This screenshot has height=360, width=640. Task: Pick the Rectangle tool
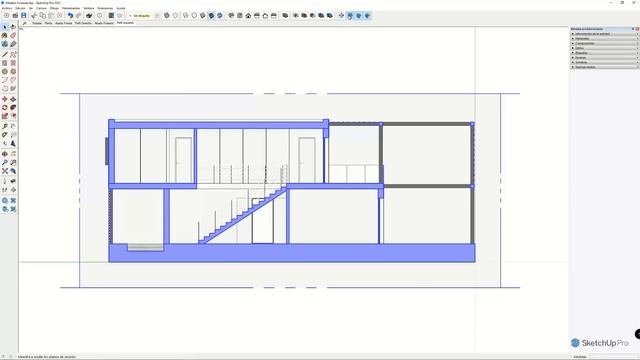(5, 63)
